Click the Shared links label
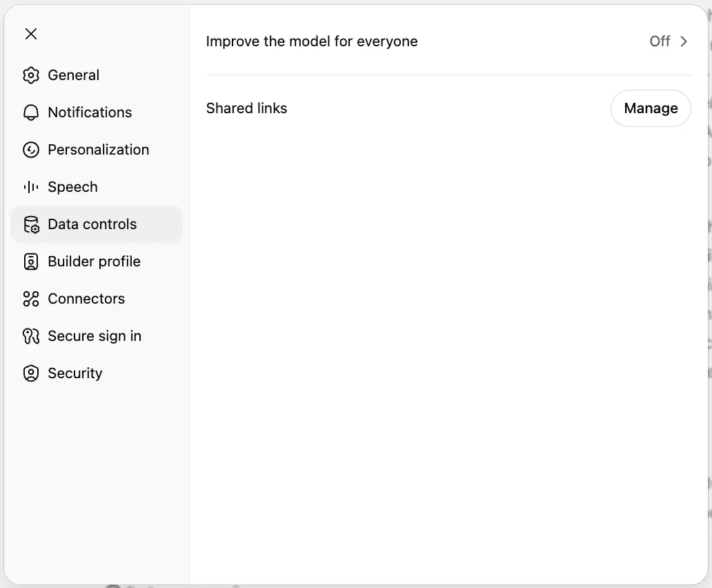The height and width of the screenshot is (588, 712). pos(246,108)
